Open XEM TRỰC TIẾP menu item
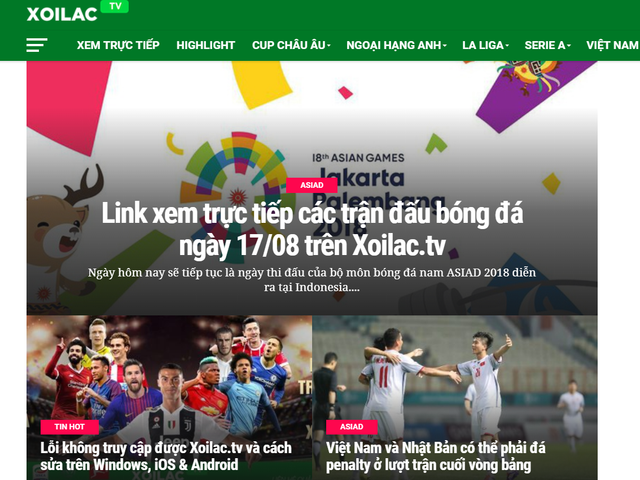This screenshot has height=480, width=640. tap(118, 45)
